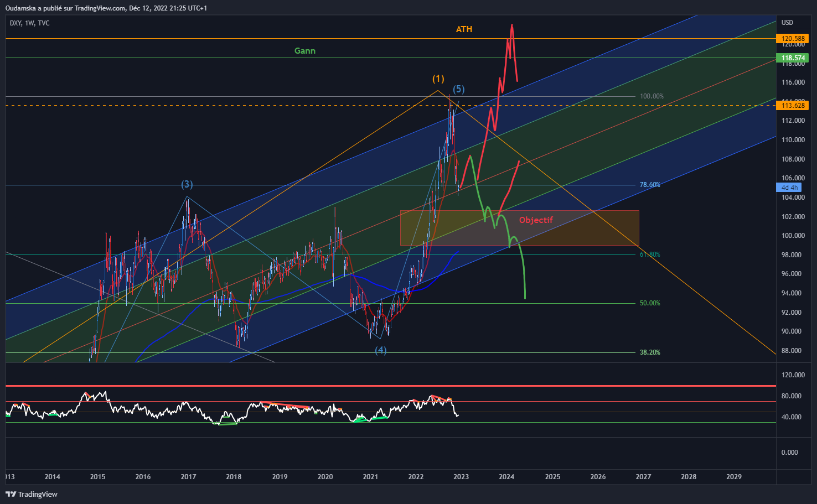Click the 94.000 price scale value
Screen dimensions: 817x504
pos(792,293)
